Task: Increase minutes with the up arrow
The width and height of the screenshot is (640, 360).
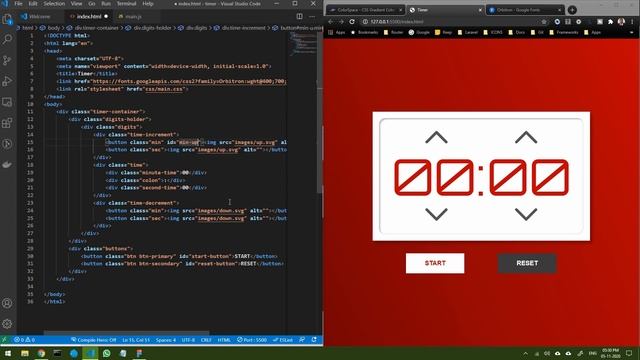Action: (436, 137)
